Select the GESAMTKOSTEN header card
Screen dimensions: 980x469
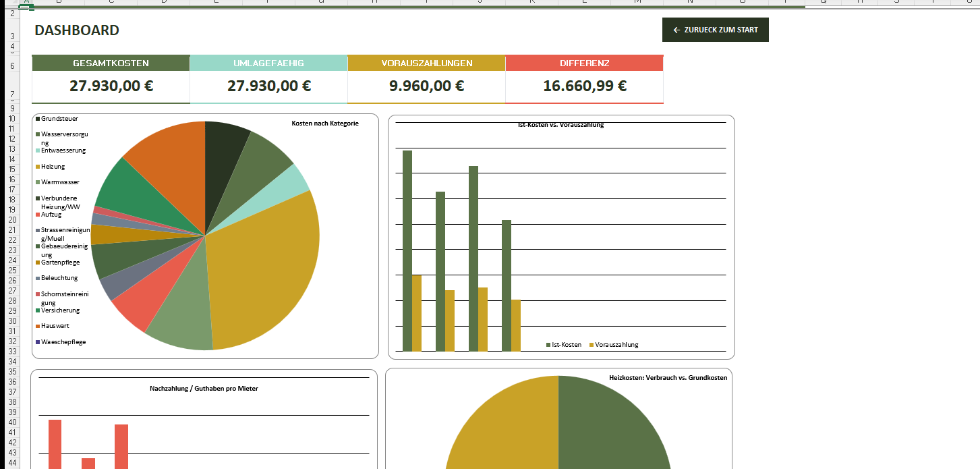pyautogui.click(x=111, y=63)
